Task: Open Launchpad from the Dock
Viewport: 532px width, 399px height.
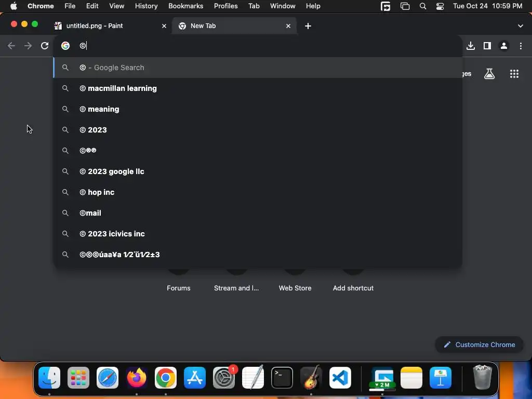Action: pos(78,378)
